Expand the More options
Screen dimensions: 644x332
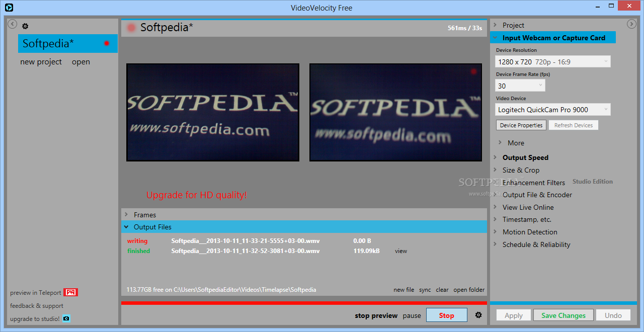pyautogui.click(x=512, y=143)
